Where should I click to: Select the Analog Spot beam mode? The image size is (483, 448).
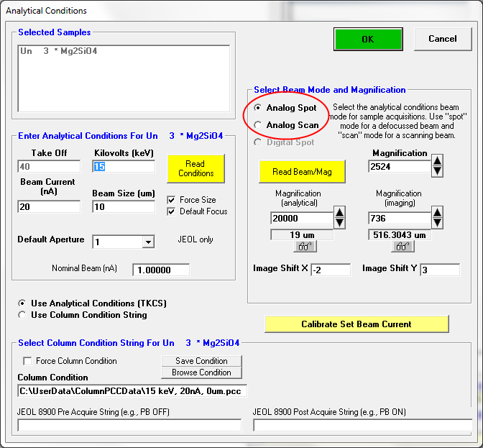click(x=258, y=108)
